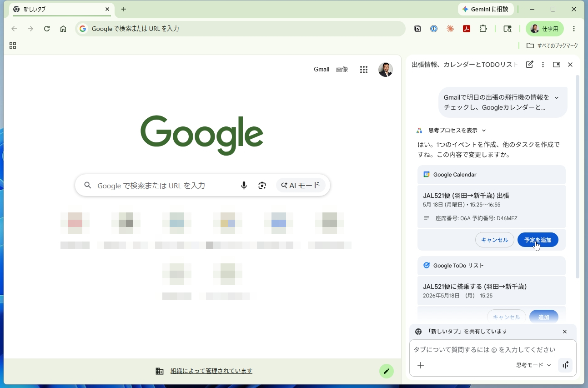Click the Google search box
This screenshot has width=588, height=388.
(202, 186)
